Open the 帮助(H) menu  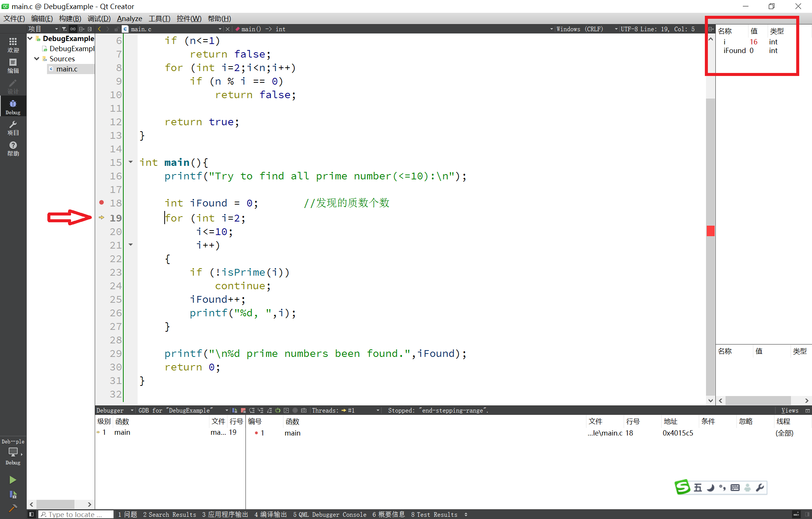[219, 18]
